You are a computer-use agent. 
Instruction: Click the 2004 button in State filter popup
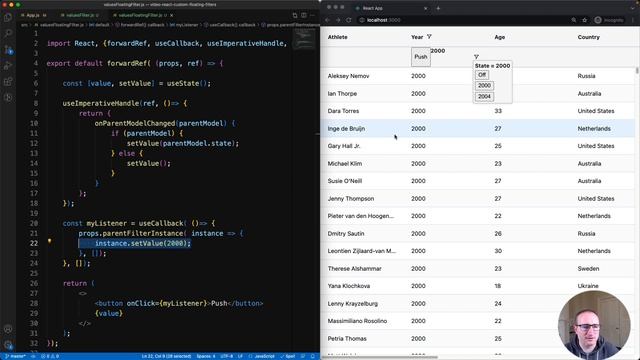click(x=484, y=97)
